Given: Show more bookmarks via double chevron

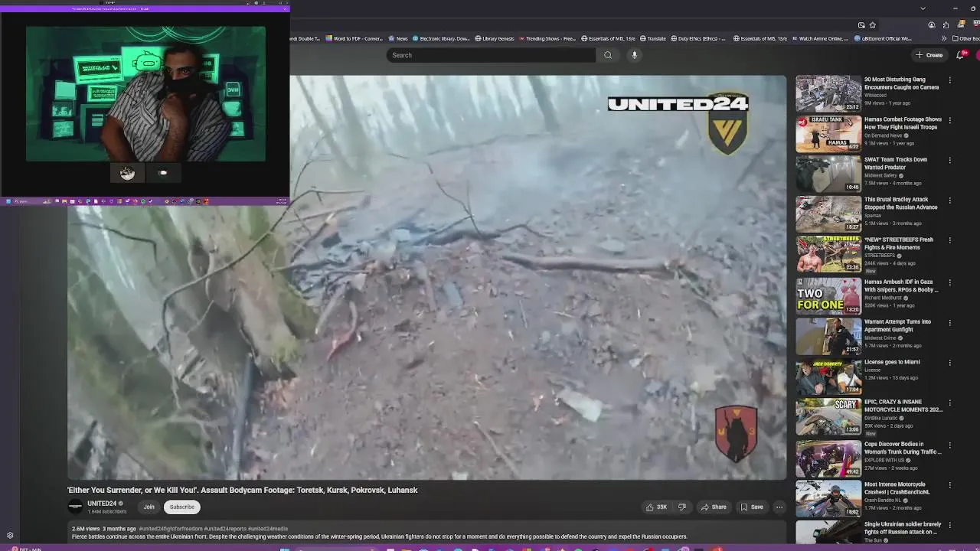Looking at the screenshot, I should [943, 38].
